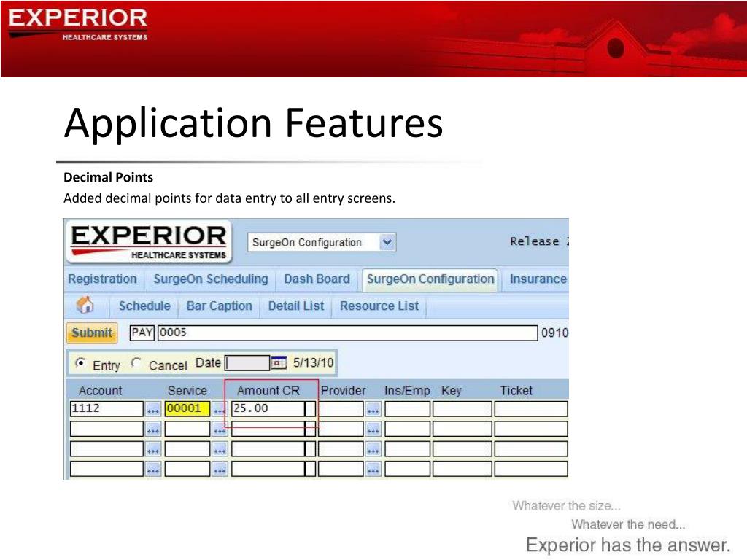Click the yellow Service field 00001
747x560 pixels.
187,408
